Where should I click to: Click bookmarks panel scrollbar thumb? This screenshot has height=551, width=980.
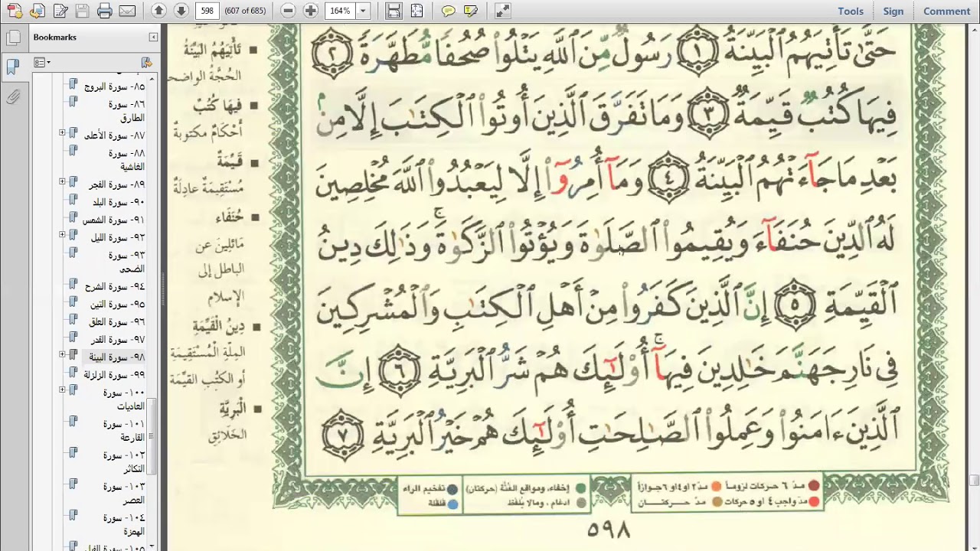coord(151,436)
